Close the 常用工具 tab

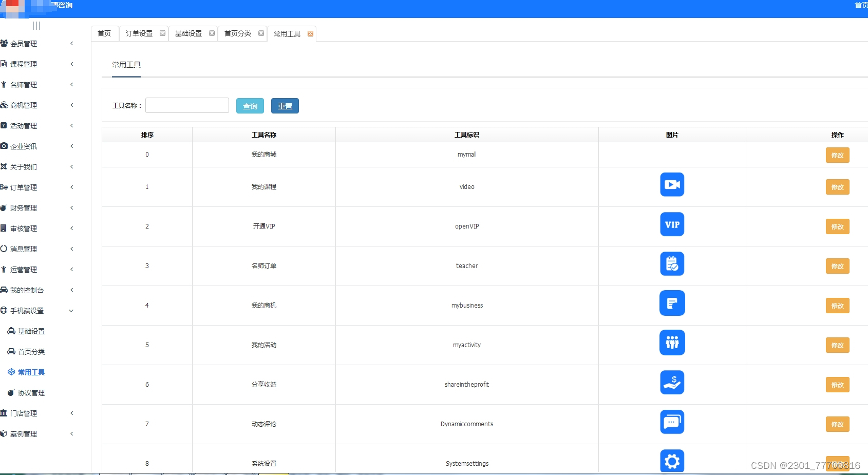pos(310,34)
